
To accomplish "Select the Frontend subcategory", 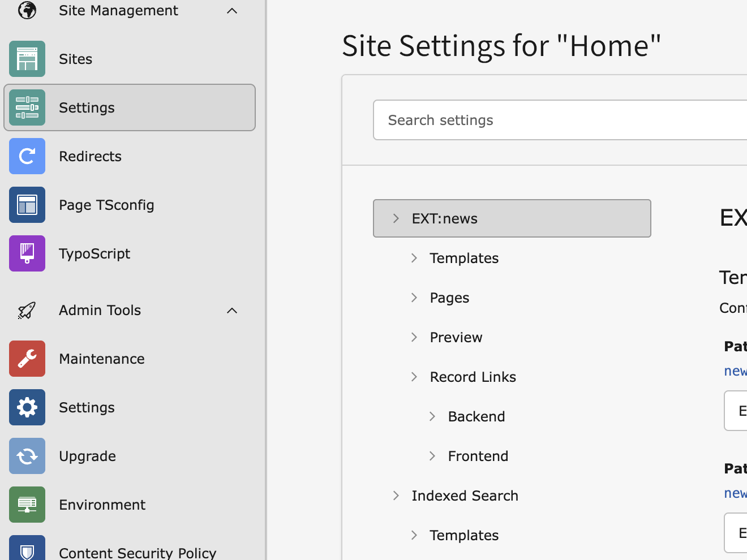I will [x=478, y=456].
